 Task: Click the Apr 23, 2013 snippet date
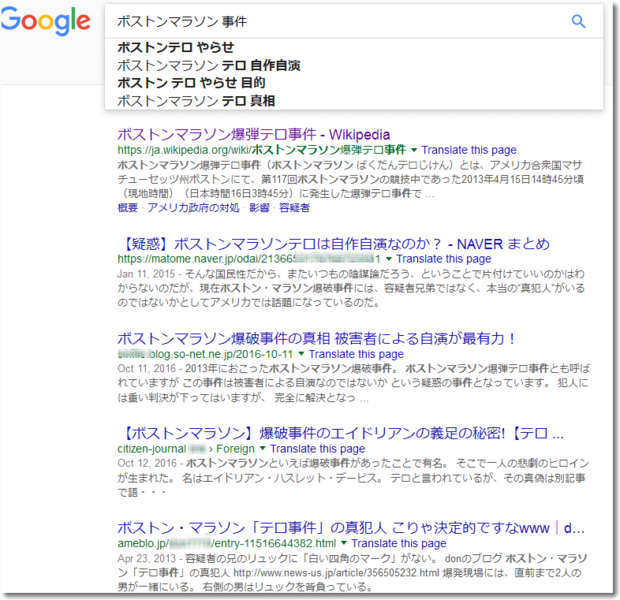point(146,558)
